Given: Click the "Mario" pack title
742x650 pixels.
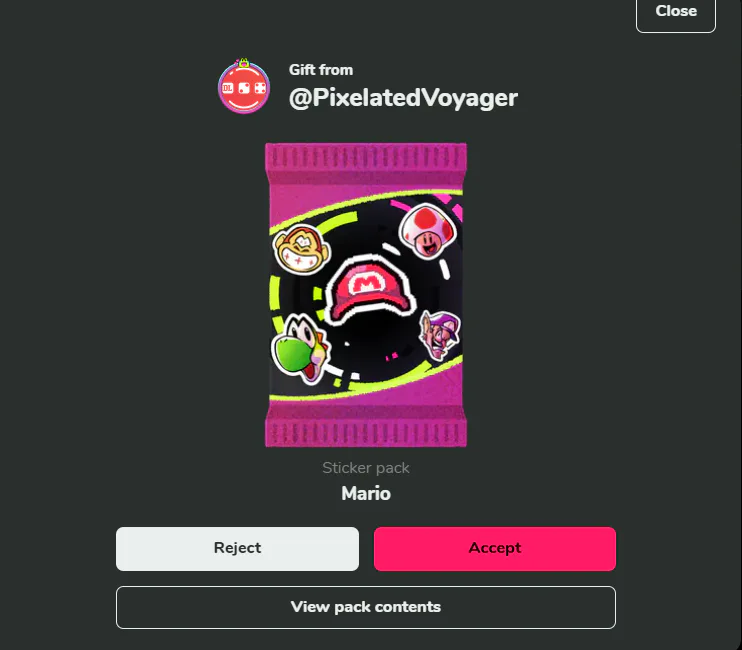Looking at the screenshot, I should coord(366,493).
